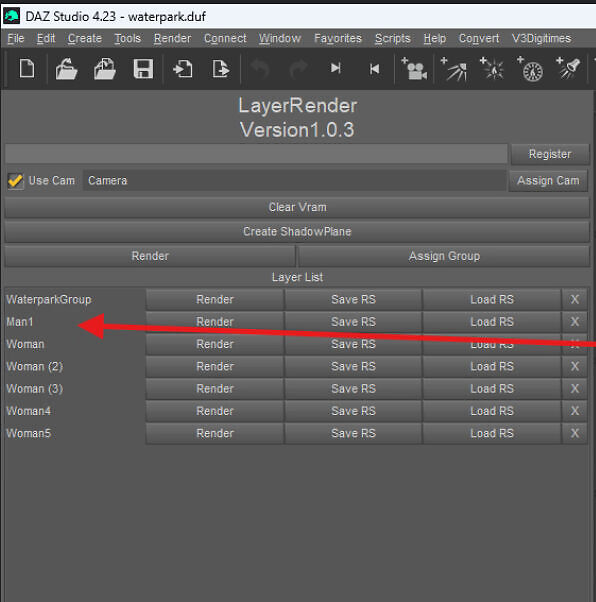Click the Export toolbar icon
The width and height of the screenshot is (596, 602).
221,69
